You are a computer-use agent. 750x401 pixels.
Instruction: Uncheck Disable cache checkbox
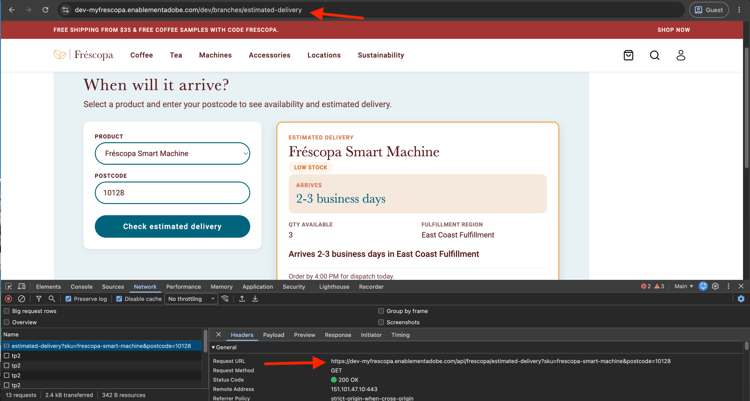119,299
